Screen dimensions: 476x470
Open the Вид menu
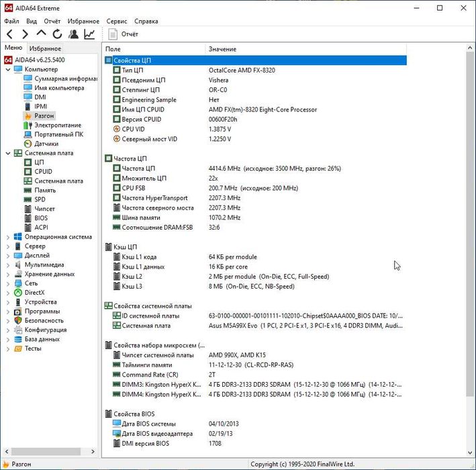tap(32, 21)
